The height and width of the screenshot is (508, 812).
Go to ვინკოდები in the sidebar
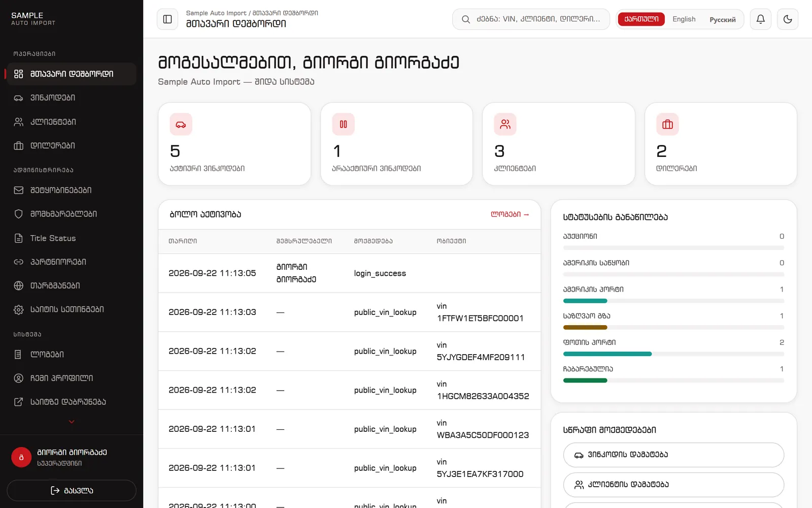coord(72,98)
